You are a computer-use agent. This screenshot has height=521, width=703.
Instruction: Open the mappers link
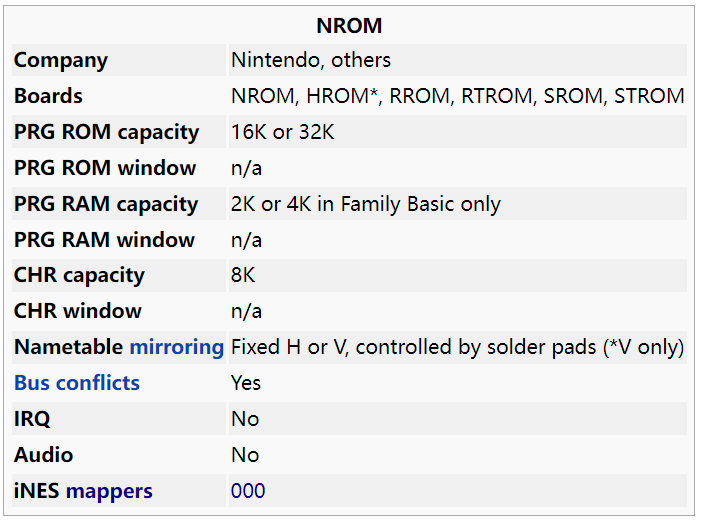point(109,491)
